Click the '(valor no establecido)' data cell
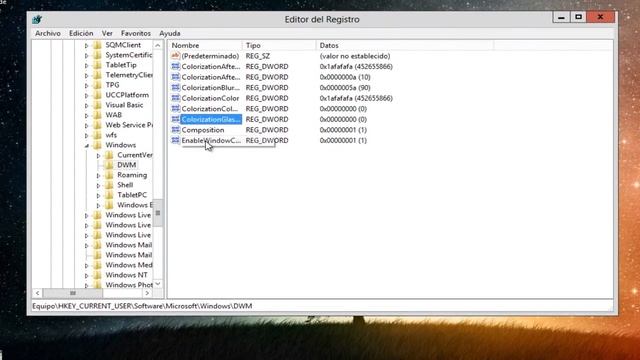This screenshot has width=640, height=360. point(355,56)
